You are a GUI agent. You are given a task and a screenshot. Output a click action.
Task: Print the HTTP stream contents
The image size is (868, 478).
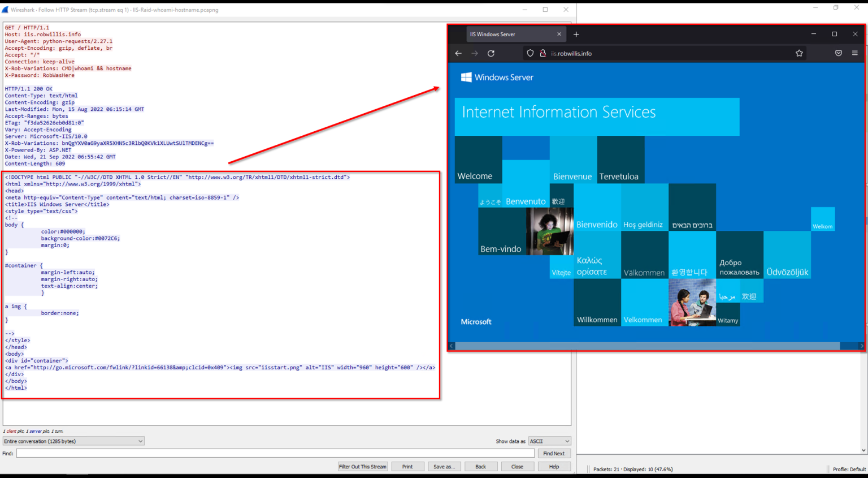tap(407, 466)
